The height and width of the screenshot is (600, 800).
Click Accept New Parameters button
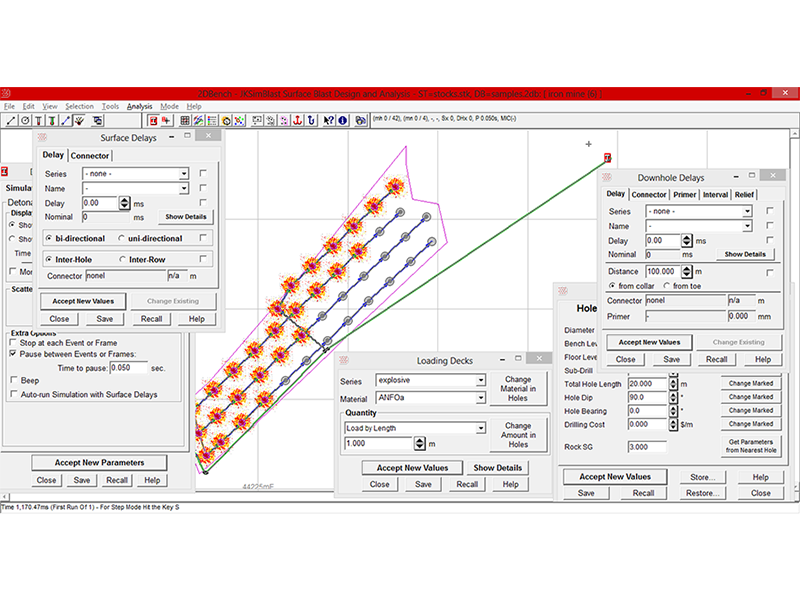tap(100, 462)
